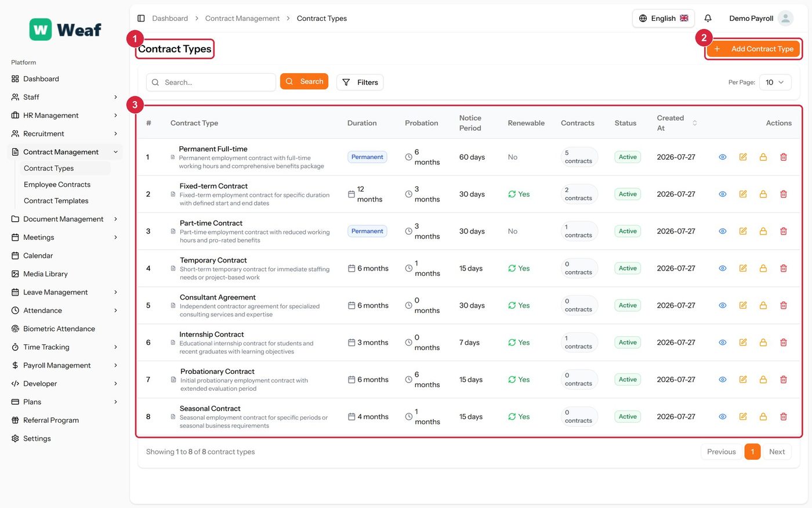Expand the Staff sidebar menu
Screen dimensions: 812x508
(x=65, y=97)
